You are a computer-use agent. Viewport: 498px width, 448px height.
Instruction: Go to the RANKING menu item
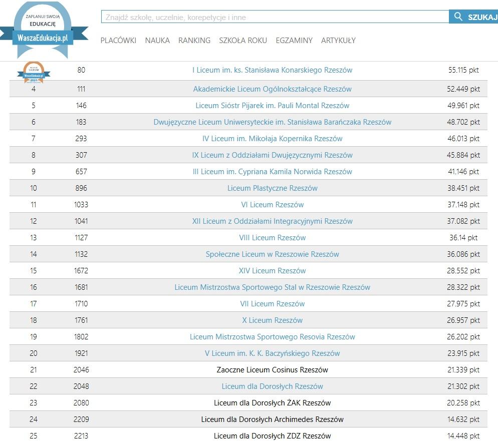pos(194,41)
